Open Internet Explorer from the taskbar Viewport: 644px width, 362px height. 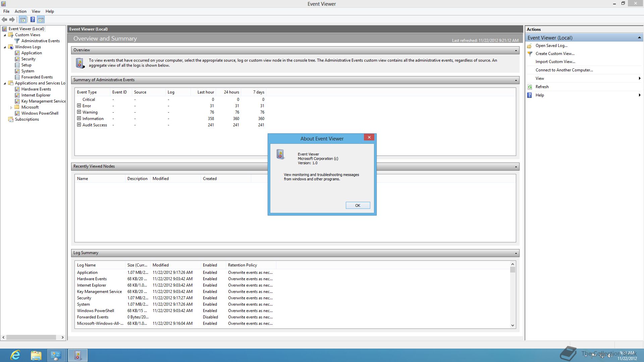(15, 355)
